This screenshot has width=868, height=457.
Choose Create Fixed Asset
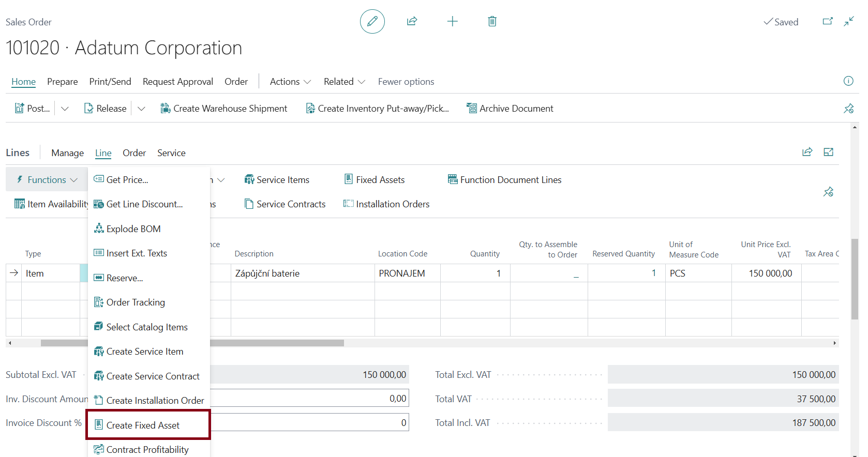click(x=149, y=425)
